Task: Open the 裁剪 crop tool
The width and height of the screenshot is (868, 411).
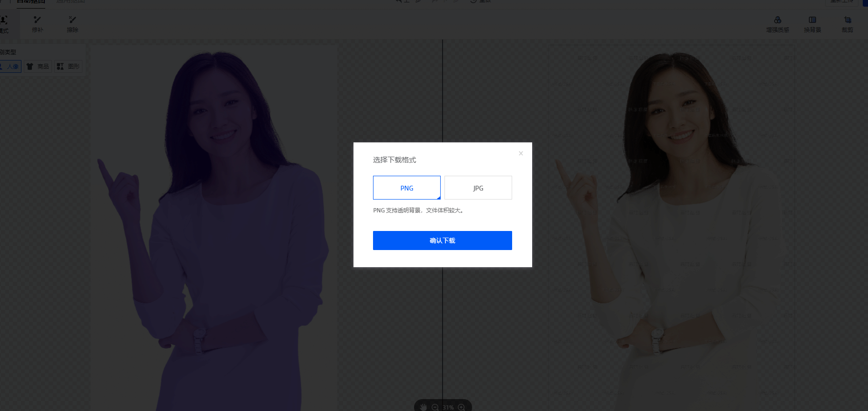Action: pyautogui.click(x=848, y=24)
